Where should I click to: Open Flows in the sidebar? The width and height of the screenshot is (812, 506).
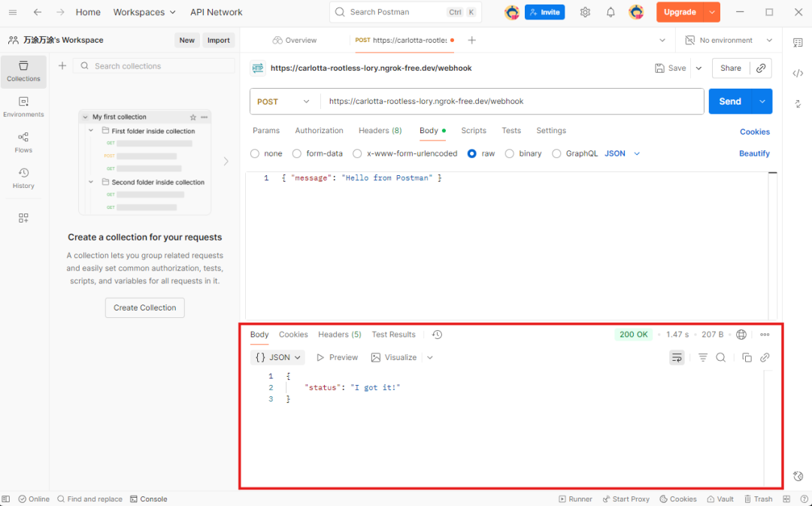[23, 141]
